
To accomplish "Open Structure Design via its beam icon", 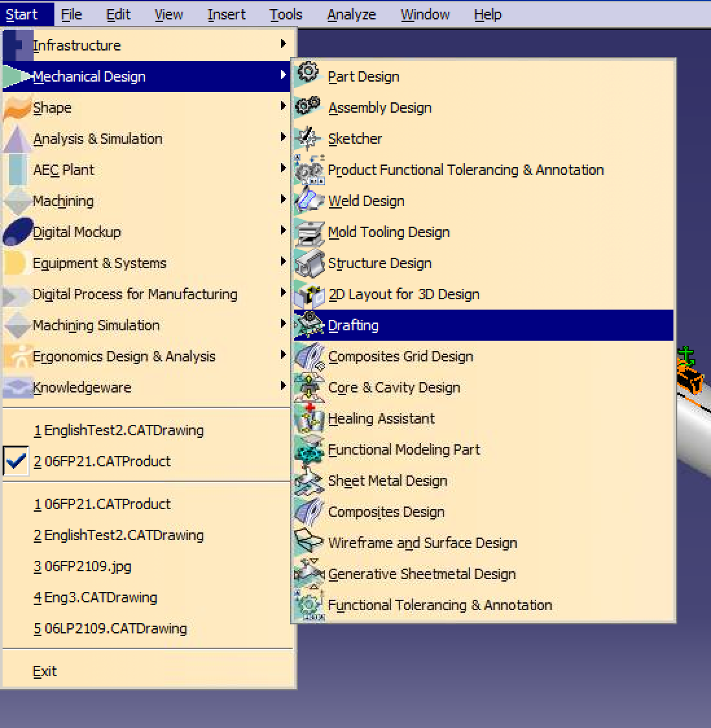I will (x=308, y=262).
